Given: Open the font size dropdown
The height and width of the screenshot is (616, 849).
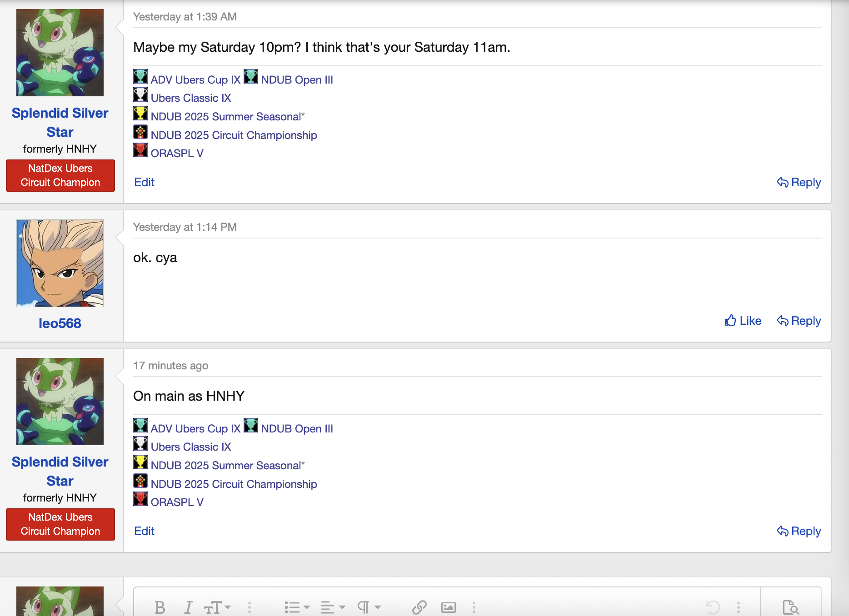Looking at the screenshot, I should pos(217,607).
